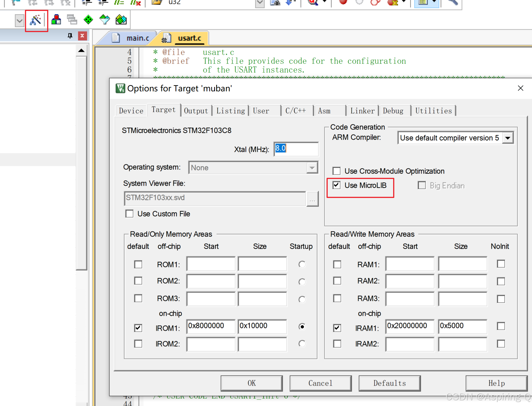This screenshot has height=406, width=532.
Task: Open Manage Project Items colored boxes icon
Action: (56, 20)
